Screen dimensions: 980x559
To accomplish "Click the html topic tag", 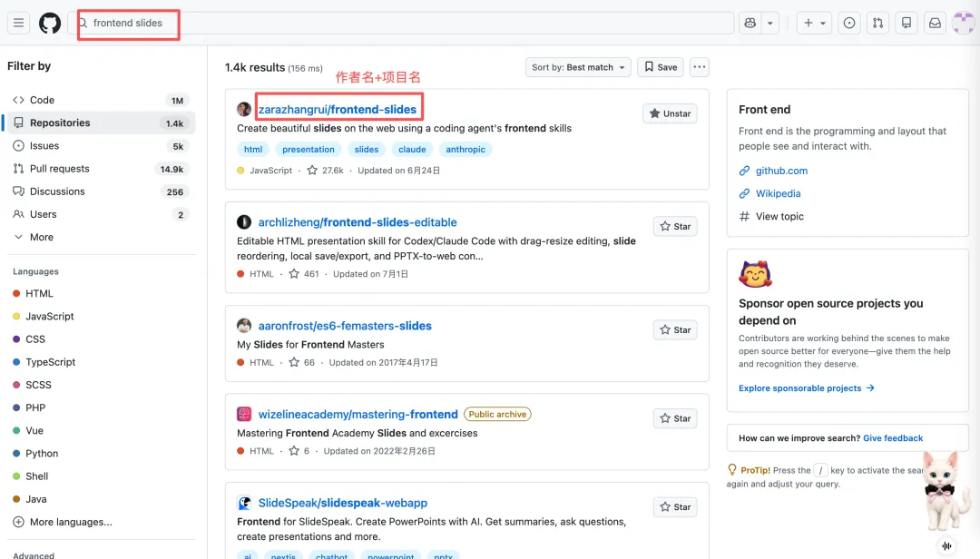I will pos(253,150).
